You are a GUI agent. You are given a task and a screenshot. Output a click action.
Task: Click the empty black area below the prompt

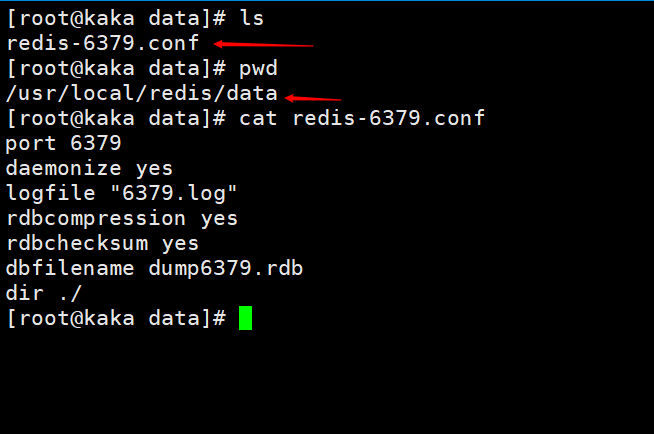click(x=327, y=384)
